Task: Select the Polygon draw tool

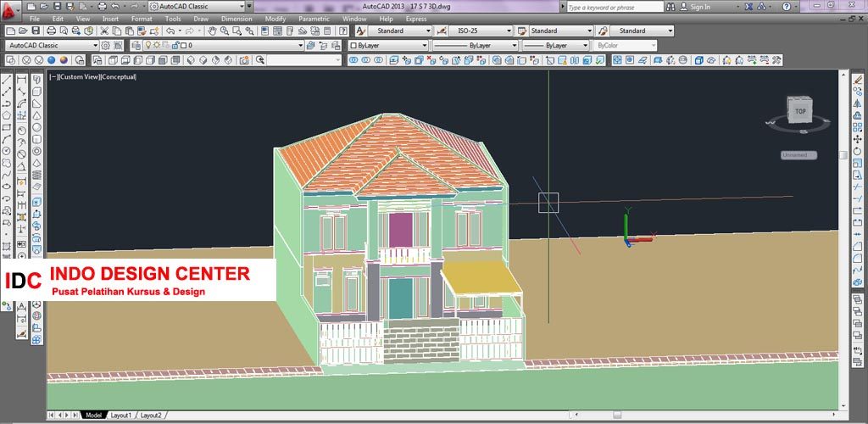Action: 7,115
